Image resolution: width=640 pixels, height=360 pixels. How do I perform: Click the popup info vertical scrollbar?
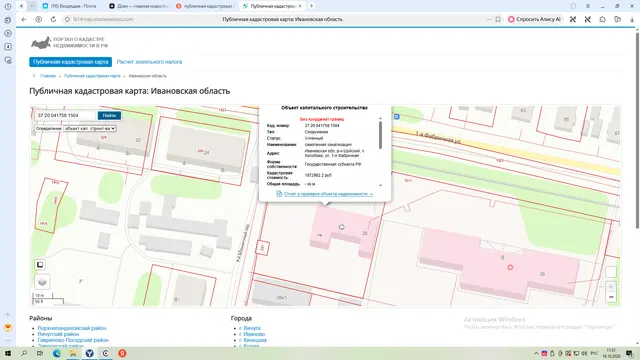click(x=380, y=135)
